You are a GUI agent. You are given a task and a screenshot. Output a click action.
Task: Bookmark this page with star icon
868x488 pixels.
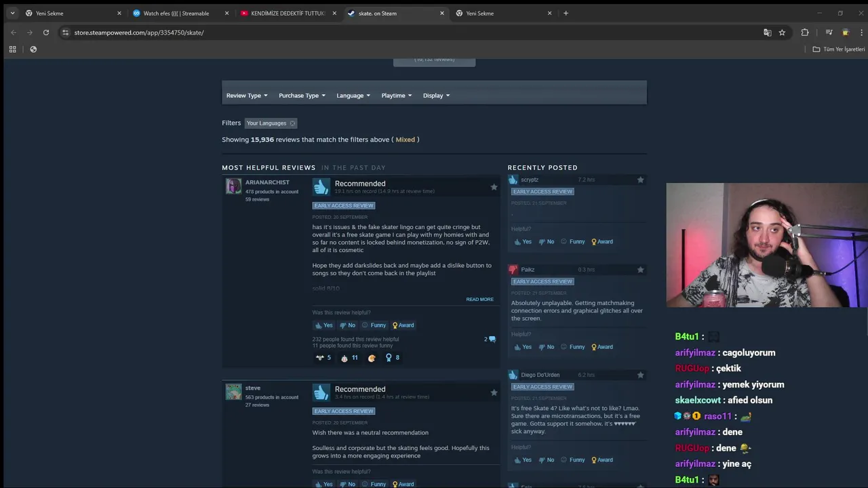click(782, 33)
